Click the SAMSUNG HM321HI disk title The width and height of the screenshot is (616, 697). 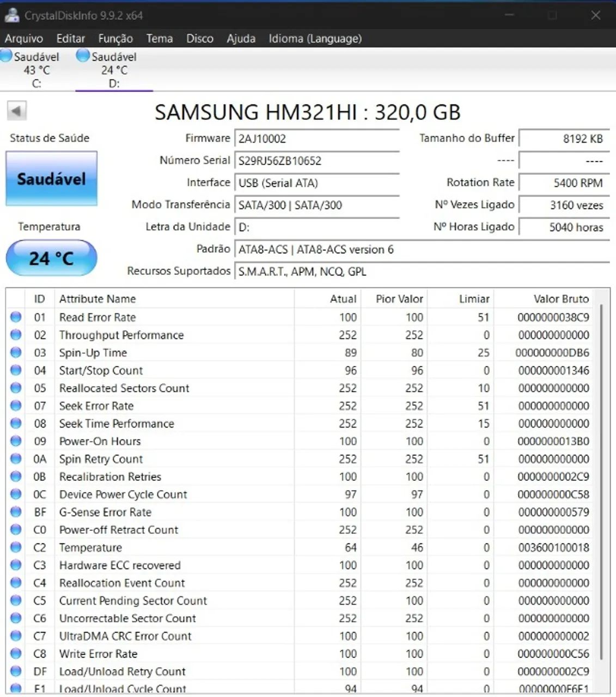point(308,112)
